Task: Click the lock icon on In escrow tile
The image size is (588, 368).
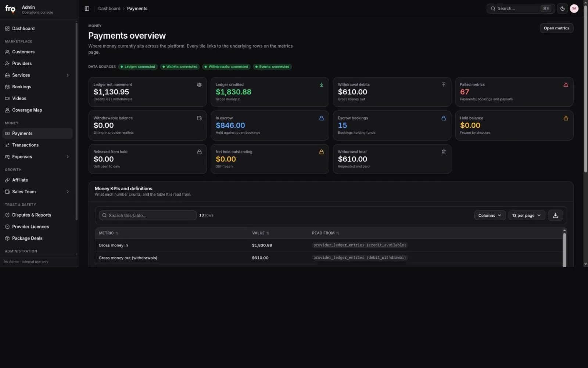Action: point(322,118)
